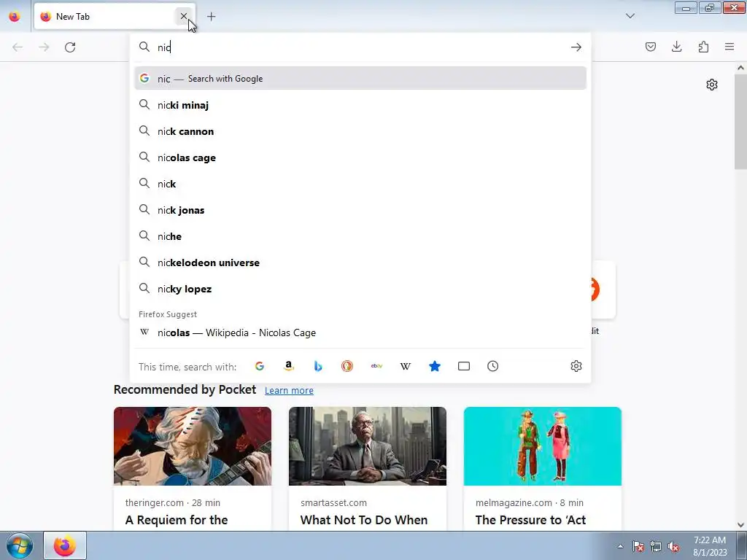
Task: Click the page vertical scrollbar thumb
Action: (x=740, y=121)
